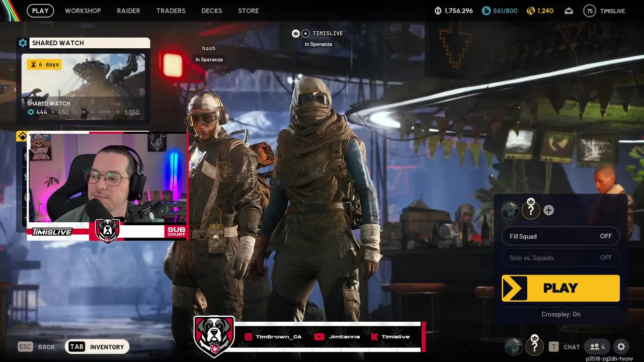Viewport: 644px width, 362px height.
Task: Open INVENTORY with the TAB button
Action: [x=97, y=347]
